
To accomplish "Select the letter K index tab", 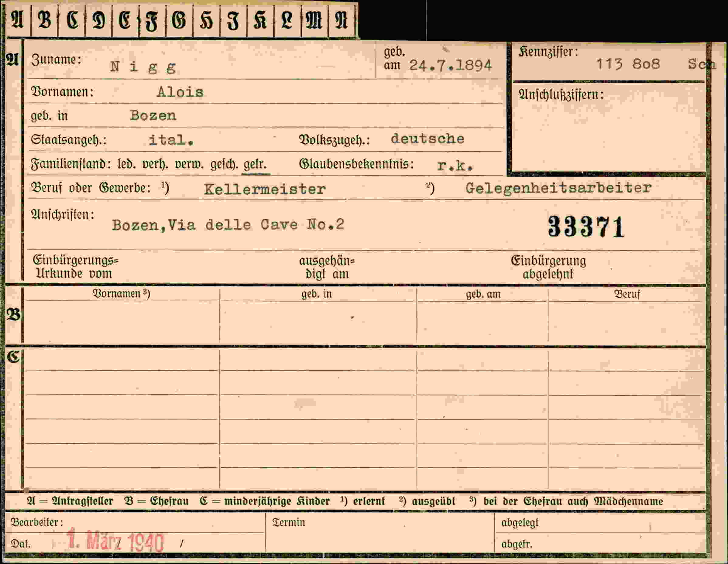I will click(260, 21).
